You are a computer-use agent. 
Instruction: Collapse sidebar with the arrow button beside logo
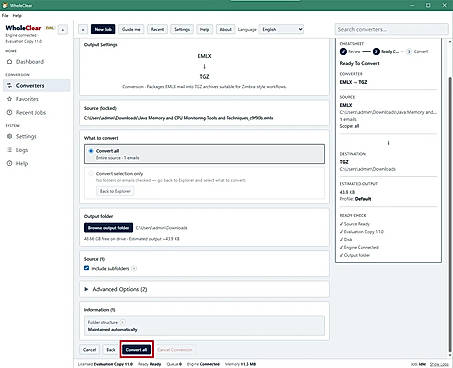(63, 30)
